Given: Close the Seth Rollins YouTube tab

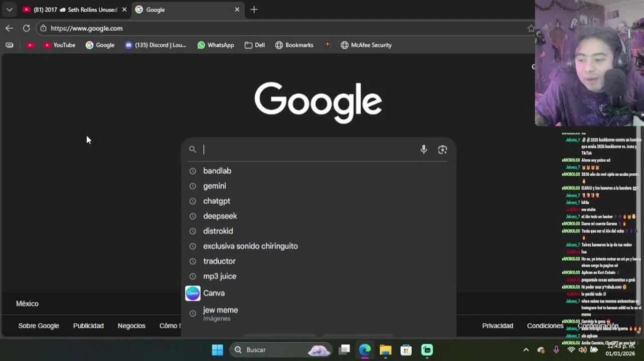Looking at the screenshot, I should tap(124, 10).
